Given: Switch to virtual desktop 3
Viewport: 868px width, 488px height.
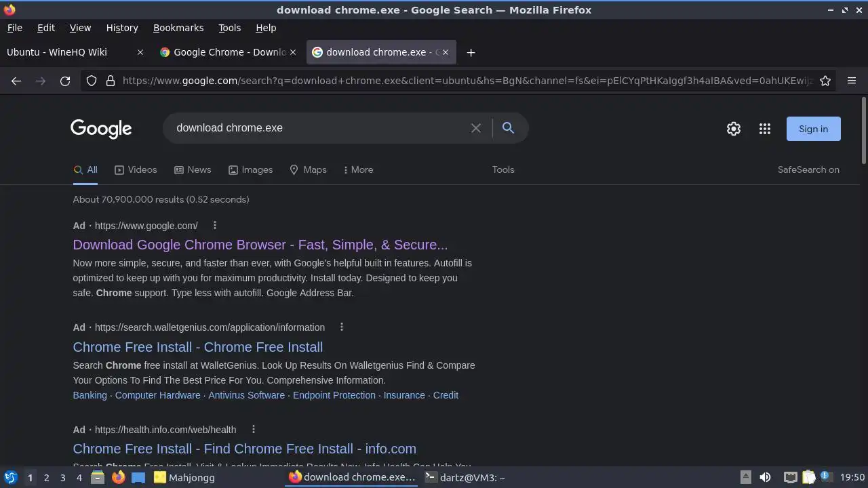Looking at the screenshot, I should coord(62,478).
